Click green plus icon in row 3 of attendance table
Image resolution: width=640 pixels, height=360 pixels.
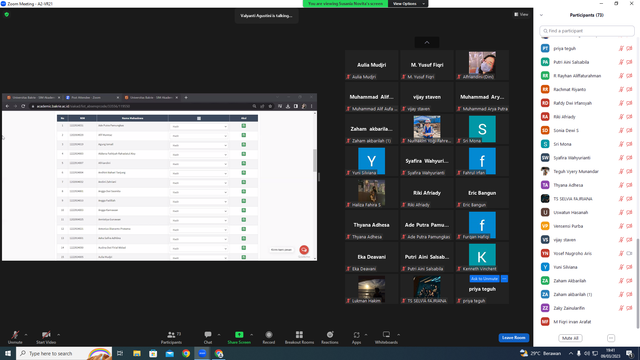coord(244,144)
